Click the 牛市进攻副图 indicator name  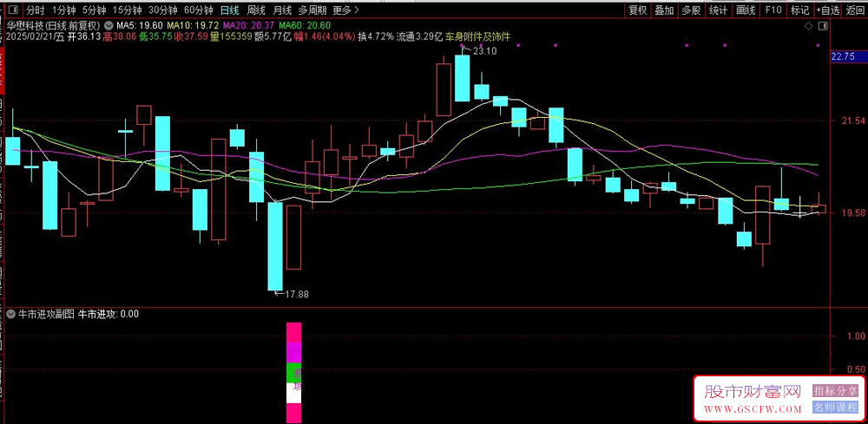pos(47,314)
